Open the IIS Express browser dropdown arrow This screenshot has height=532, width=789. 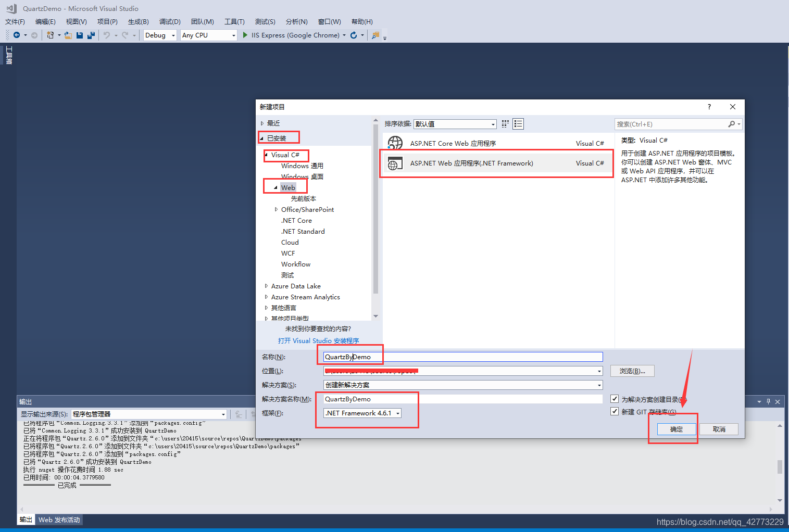(344, 35)
